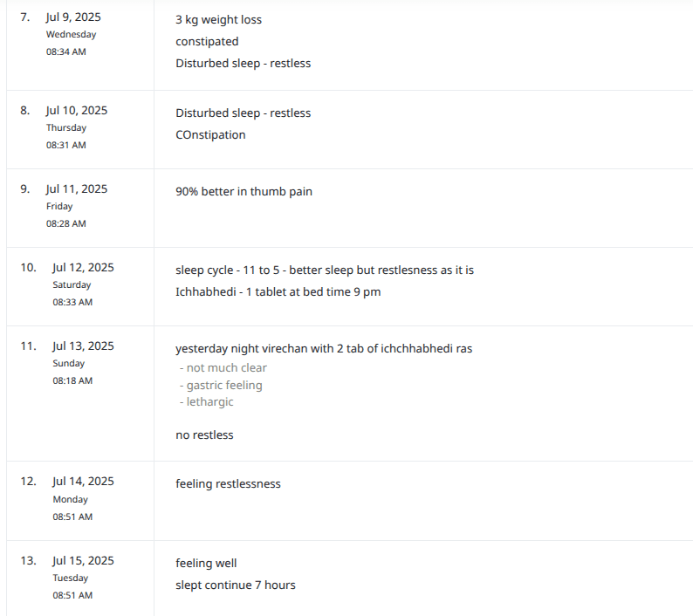Image resolution: width=693 pixels, height=616 pixels.
Task: Click the "08:34 AM" timestamp
Action: coord(66,52)
